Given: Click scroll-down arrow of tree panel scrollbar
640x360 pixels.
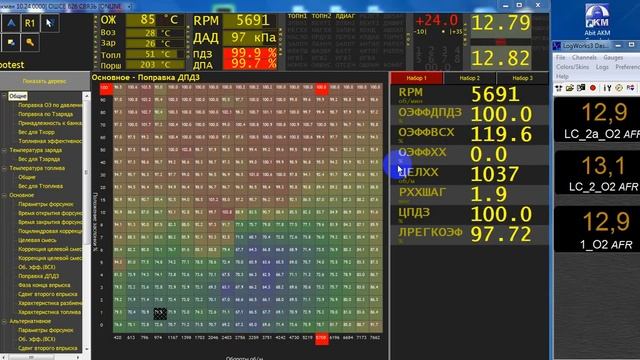Looking at the screenshot, I should click(x=87, y=349).
